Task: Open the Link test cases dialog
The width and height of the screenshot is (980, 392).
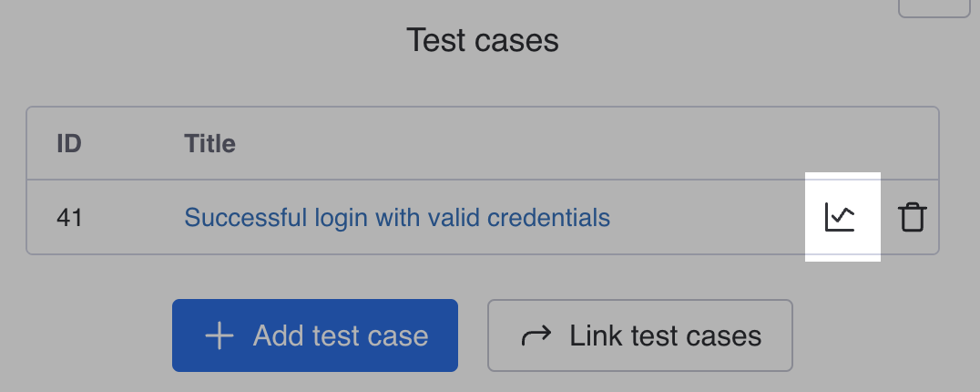Action: 640,335
